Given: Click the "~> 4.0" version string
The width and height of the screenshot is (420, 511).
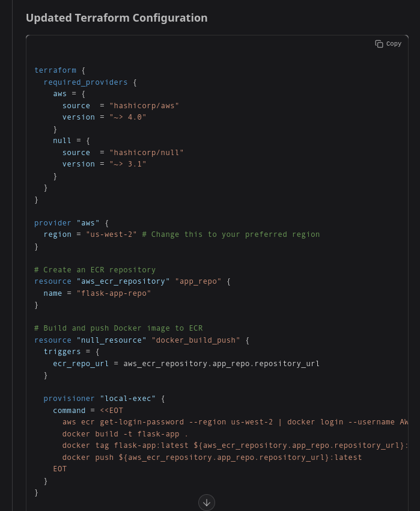Looking at the screenshot, I should (128, 117).
